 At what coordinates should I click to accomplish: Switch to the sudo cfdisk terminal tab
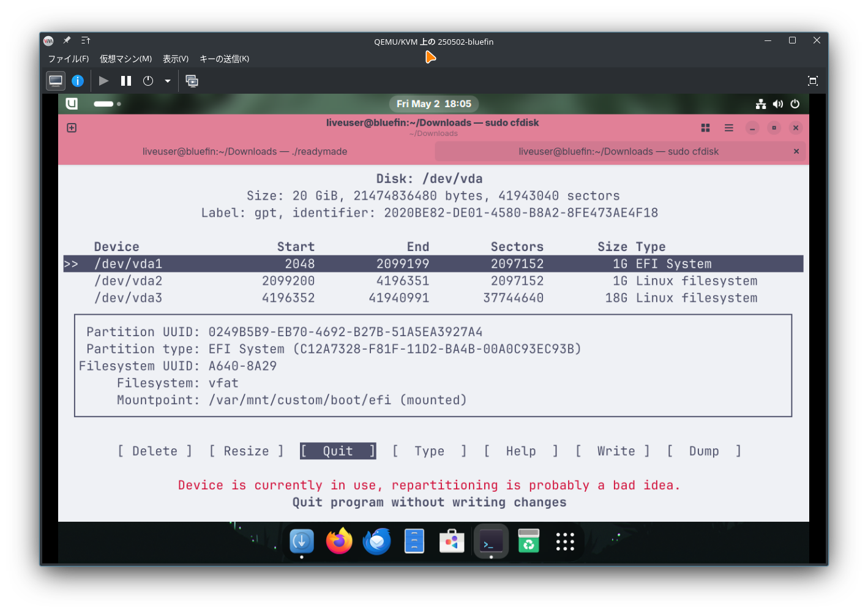(619, 151)
